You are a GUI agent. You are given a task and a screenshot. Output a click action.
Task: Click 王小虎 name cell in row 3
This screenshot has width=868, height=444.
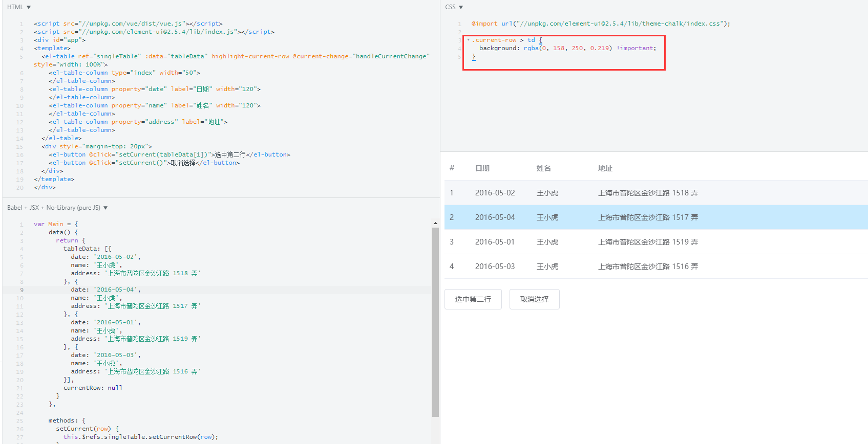547,242
